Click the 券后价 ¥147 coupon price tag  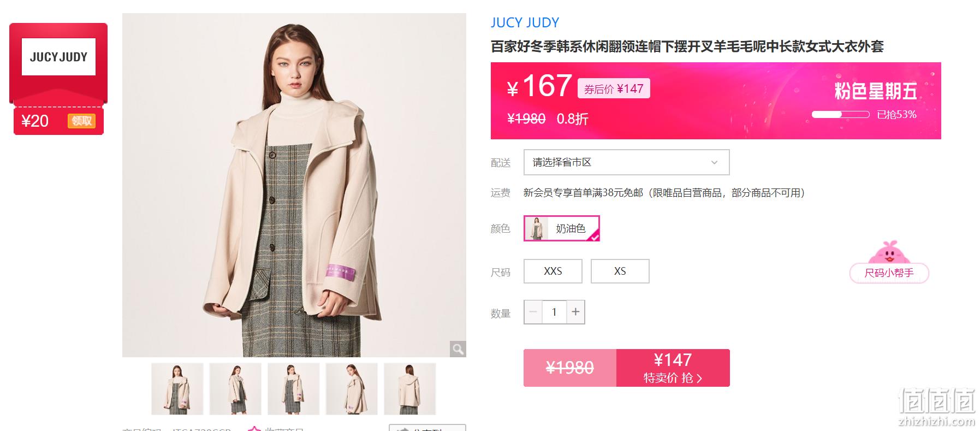click(614, 88)
